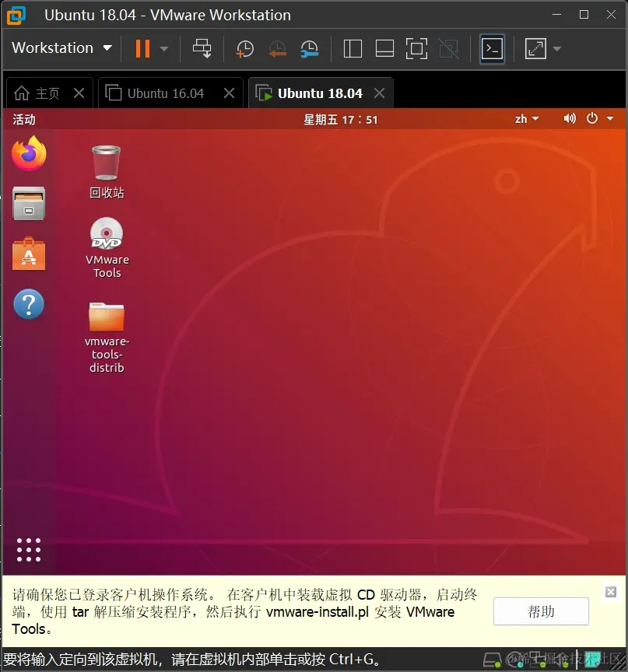This screenshot has height=672, width=628.
Task: Select the 回收站 trash desktop icon
Action: tap(107, 172)
